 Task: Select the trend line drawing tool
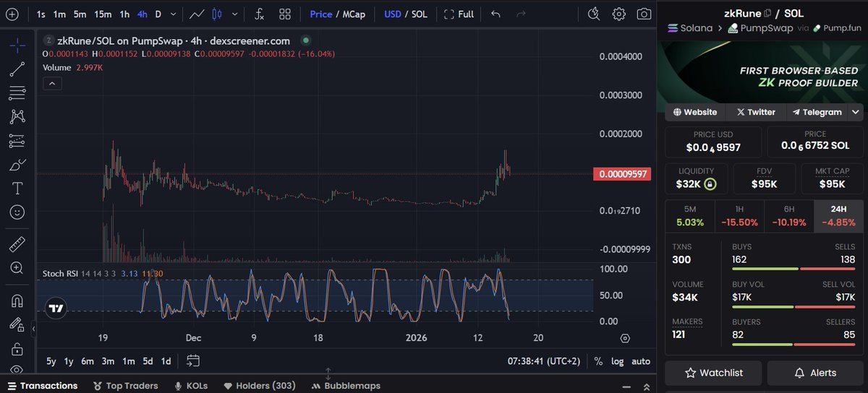click(x=17, y=69)
